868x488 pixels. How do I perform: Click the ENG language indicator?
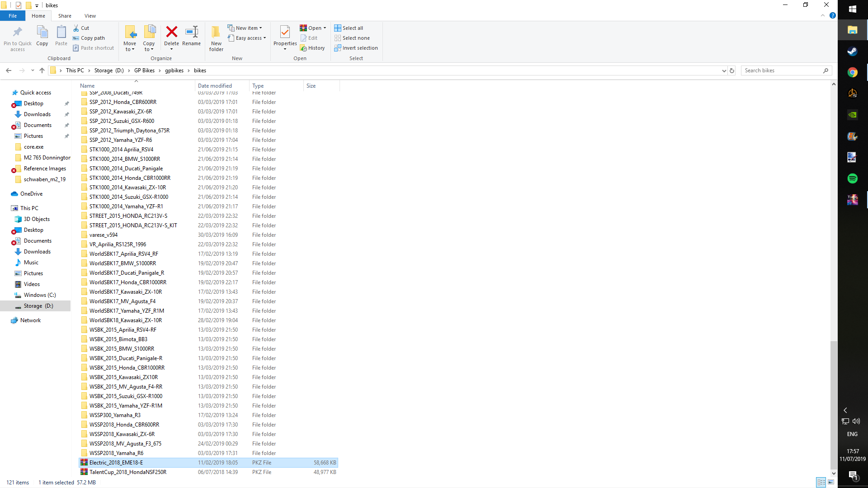click(852, 434)
